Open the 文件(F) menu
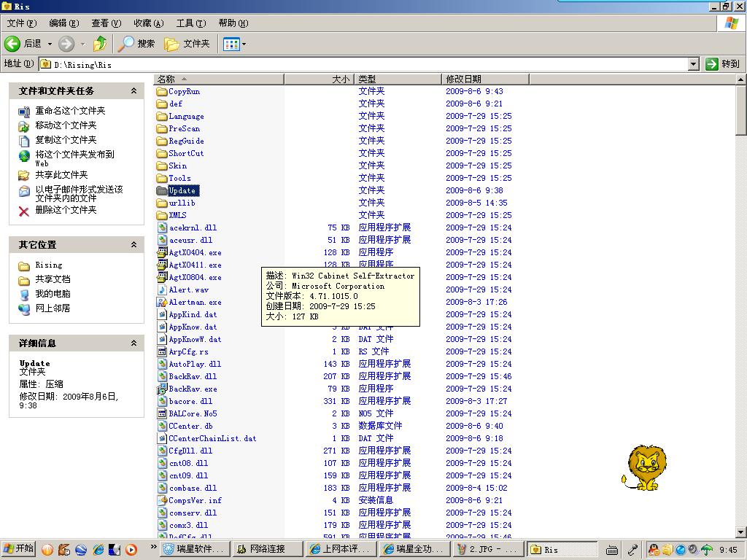 tap(22, 23)
